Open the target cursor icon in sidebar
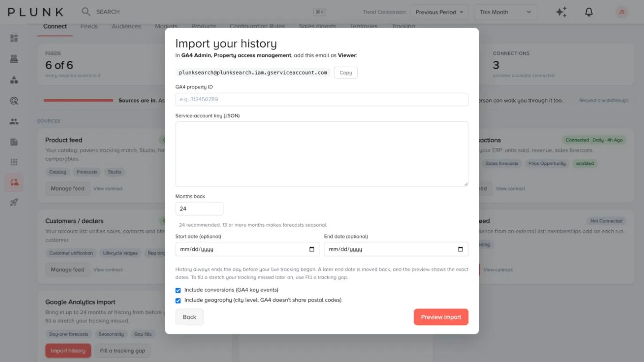 pyautogui.click(x=14, y=101)
